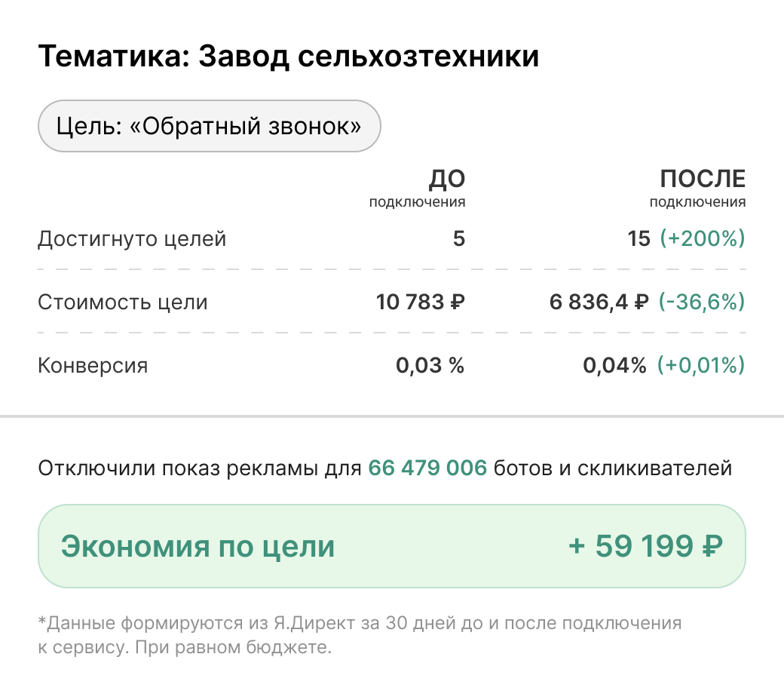The width and height of the screenshot is (784, 697).
Task: Click the «Достигнуто целей» row label
Action: pos(132,240)
